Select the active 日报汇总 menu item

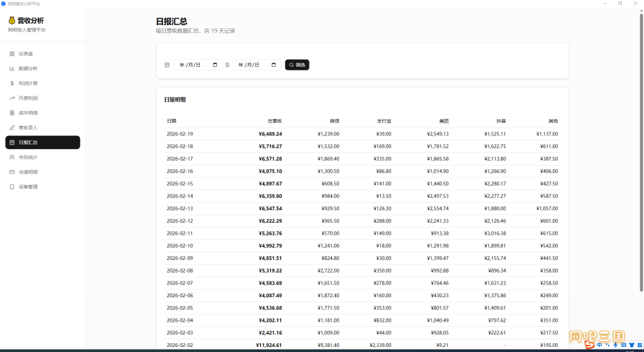43,143
